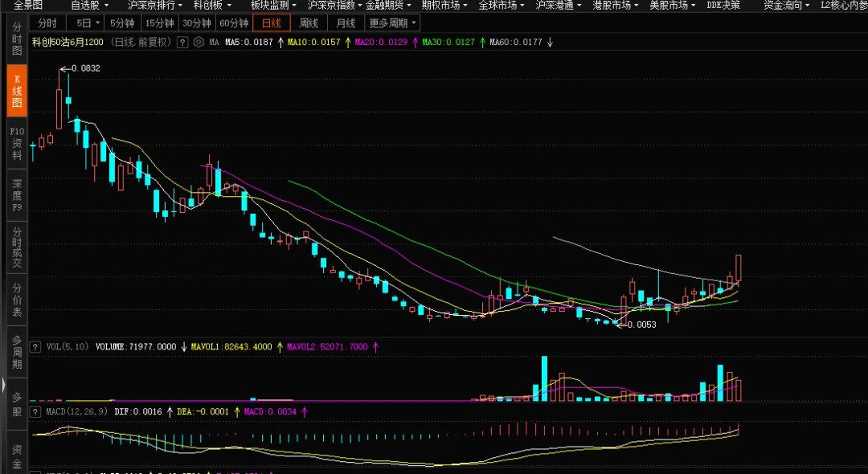Click the (日线,前复权) adjustment label
Screen dimensions: 868x474
141,42
